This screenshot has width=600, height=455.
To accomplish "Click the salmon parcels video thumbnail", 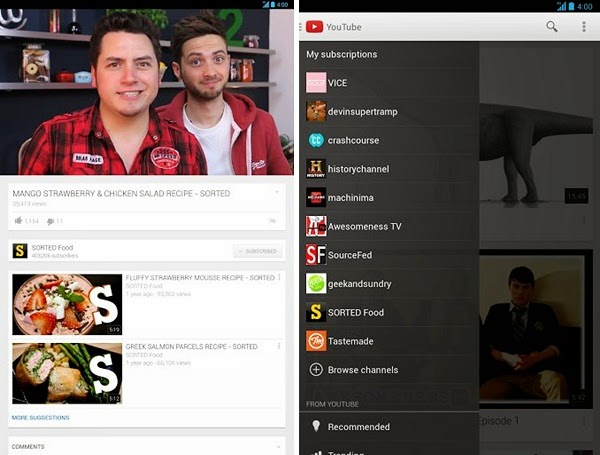I will point(67,373).
